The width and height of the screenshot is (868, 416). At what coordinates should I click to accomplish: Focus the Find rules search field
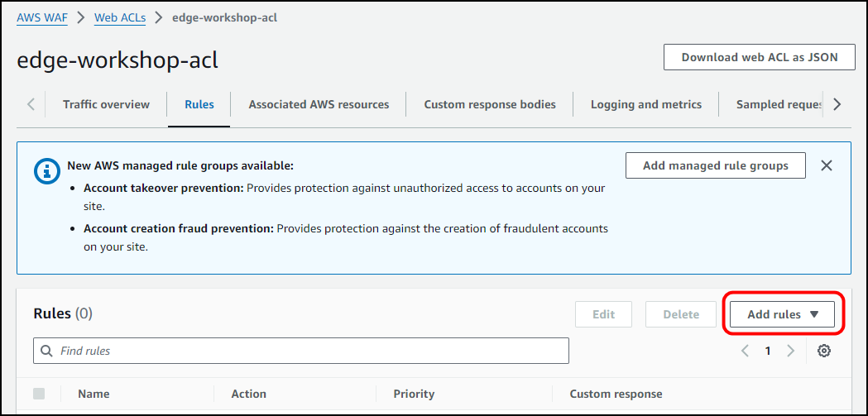pyautogui.click(x=301, y=351)
